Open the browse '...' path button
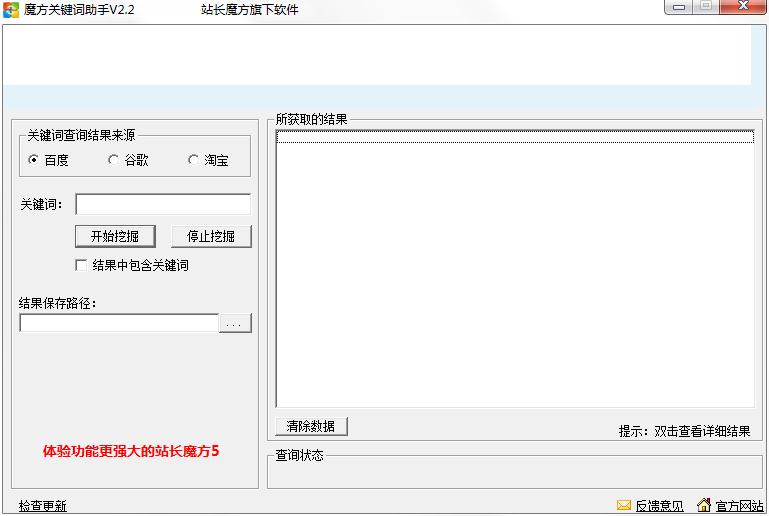The height and width of the screenshot is (516, 769). click(x=235, y=323)
